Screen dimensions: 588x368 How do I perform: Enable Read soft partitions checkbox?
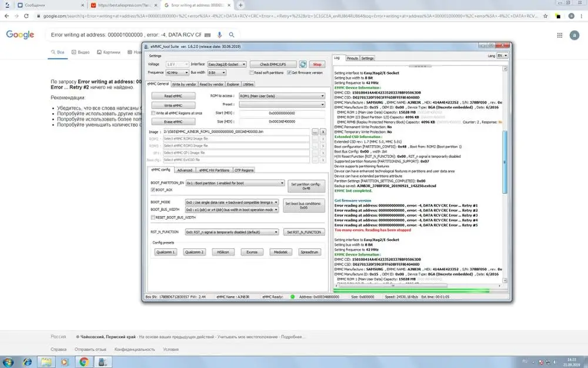coord(252,72)
